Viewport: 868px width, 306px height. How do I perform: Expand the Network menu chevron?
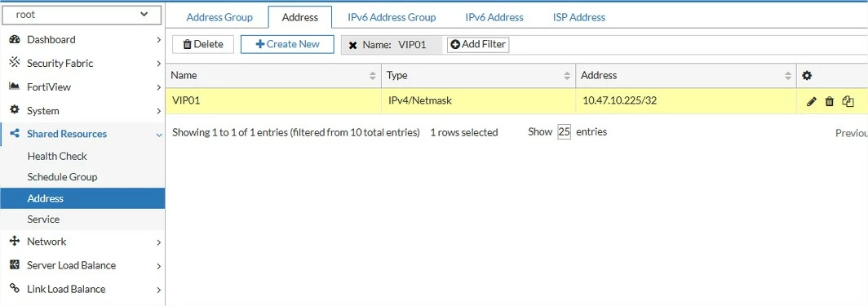158,242
